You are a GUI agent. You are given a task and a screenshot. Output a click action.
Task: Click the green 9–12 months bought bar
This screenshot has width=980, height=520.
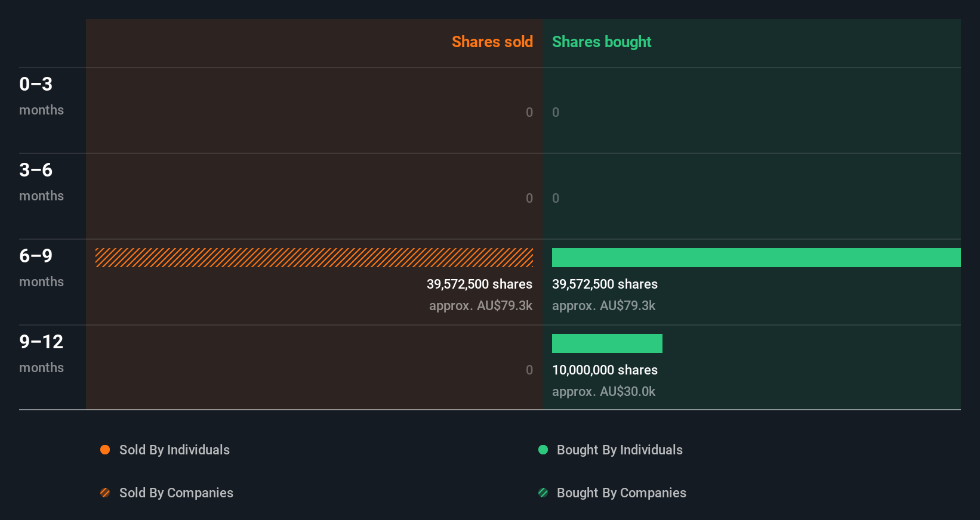click(x=607, y=343)
